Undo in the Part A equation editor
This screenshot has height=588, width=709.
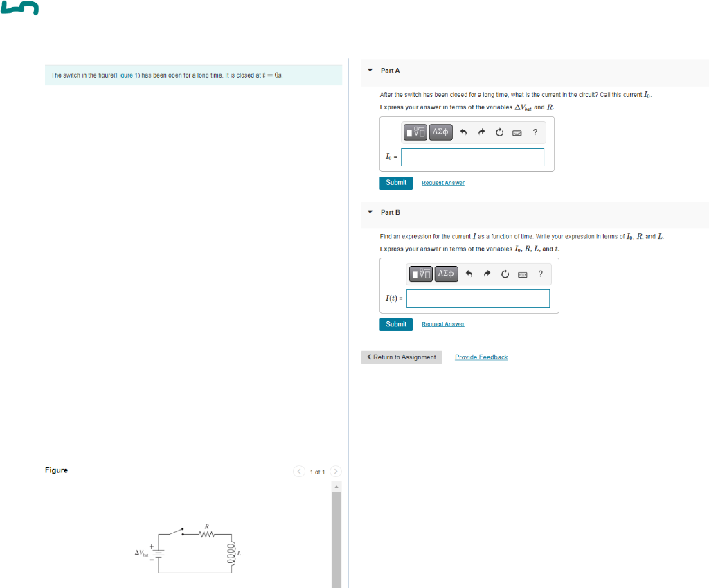pos(463,132)
